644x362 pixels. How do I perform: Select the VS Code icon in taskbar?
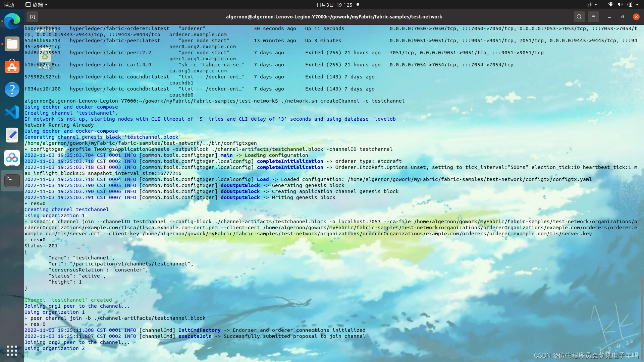pos(11,112)
